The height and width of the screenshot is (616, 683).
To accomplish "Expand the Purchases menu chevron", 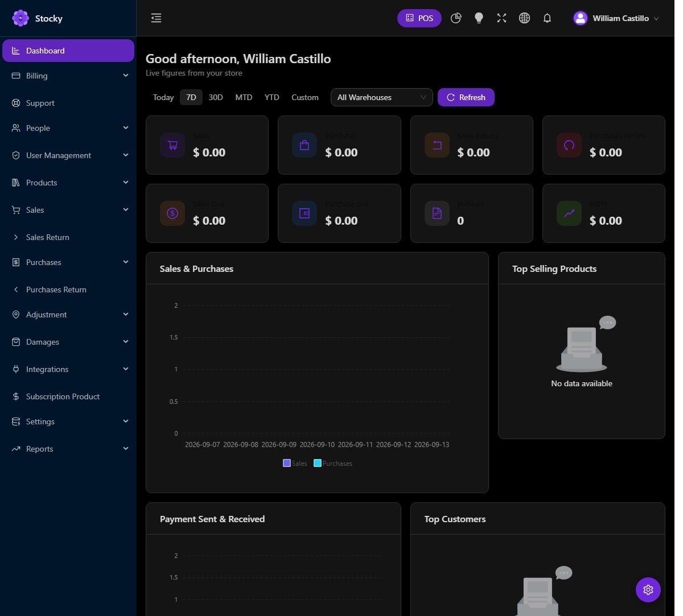I will [126, 262].
